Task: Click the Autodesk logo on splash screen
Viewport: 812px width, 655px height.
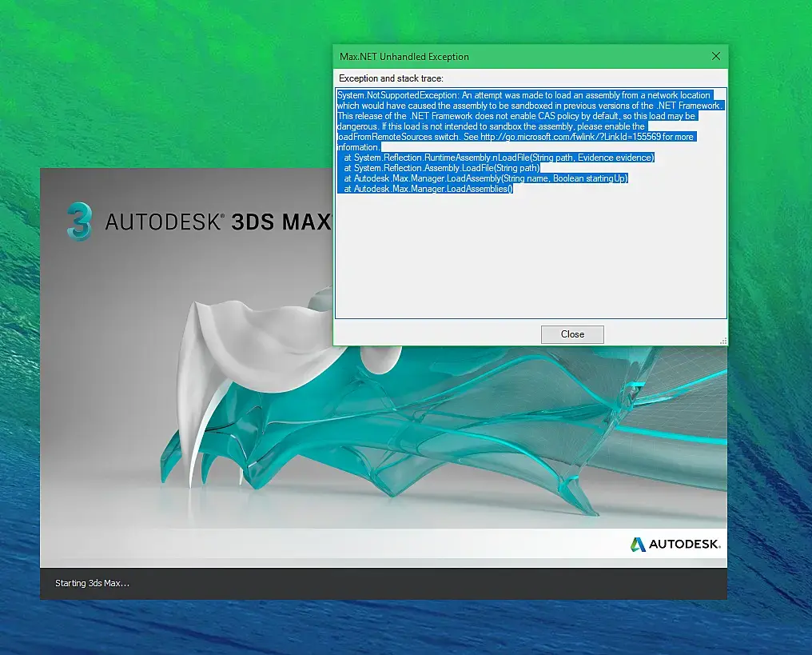Action: pos(675,544)
